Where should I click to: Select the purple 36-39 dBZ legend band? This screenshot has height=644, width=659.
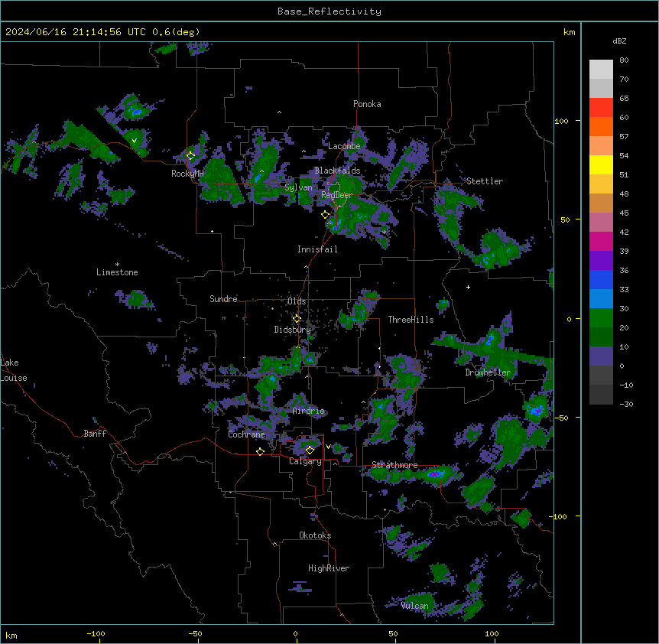(601, 261)
